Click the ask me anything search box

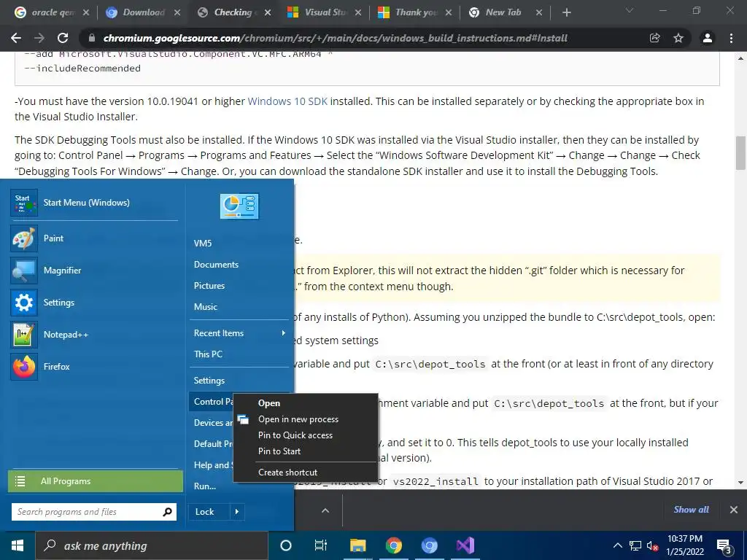[152, 545]
